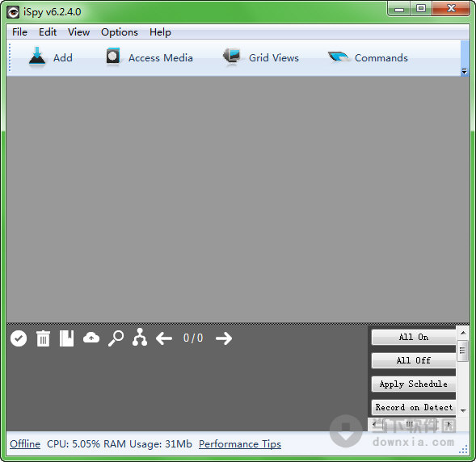Go to previous media page arrow
Viewport: 476px width, 462px height.
[x=164, y=338]
